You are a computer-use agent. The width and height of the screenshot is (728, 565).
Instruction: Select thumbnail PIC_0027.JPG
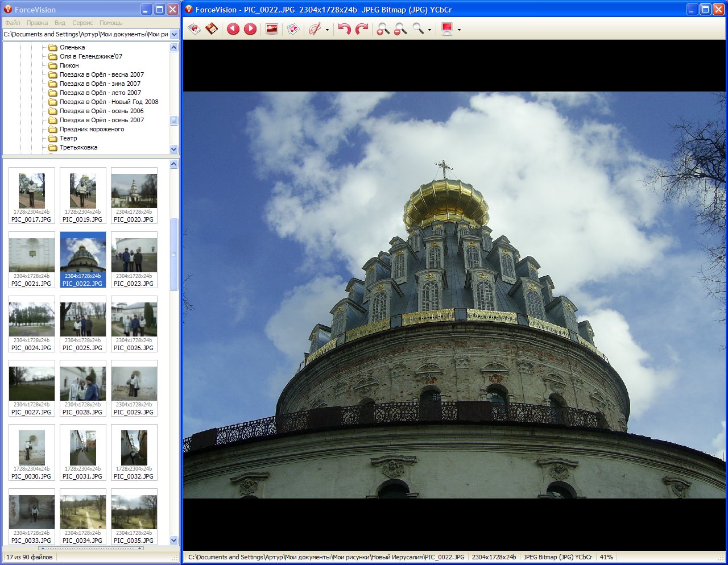[32, 388]
